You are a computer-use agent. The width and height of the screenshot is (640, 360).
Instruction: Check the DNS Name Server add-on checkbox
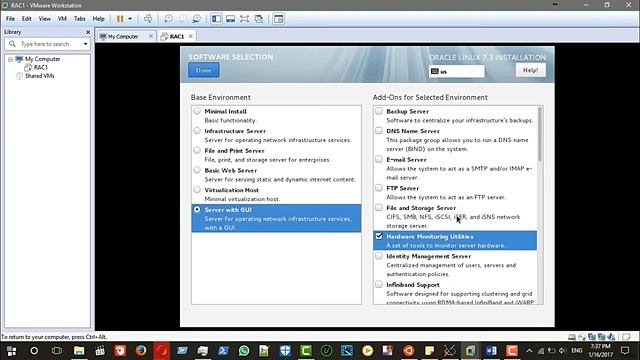pyautogui.click(x=379, y=131)
